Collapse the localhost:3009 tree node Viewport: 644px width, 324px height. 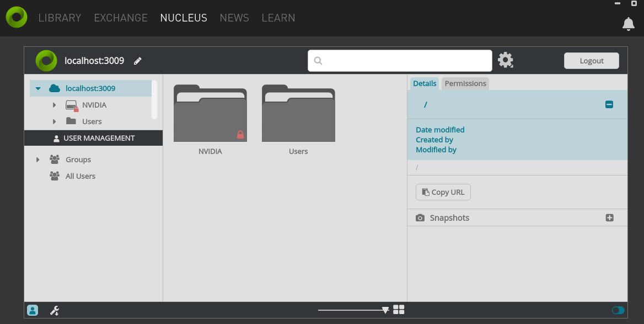point(38,88)
